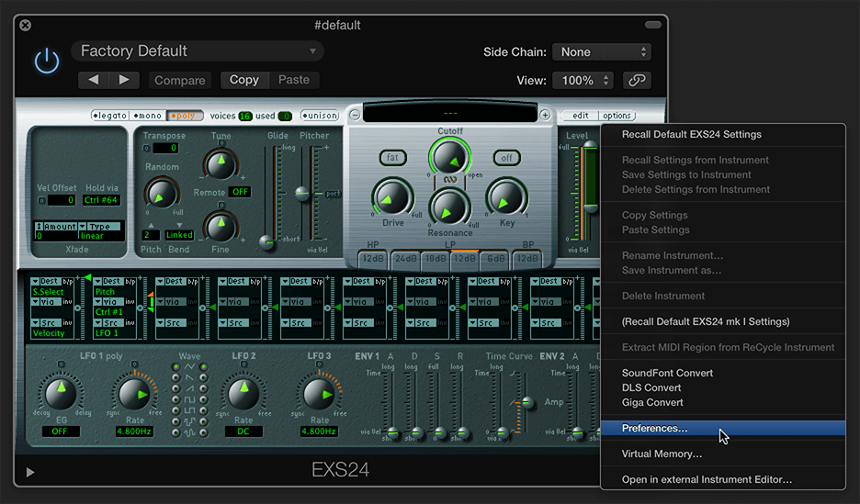The width and height of the screenshot is (860, 504).
Task: Adjust the Drive knob
Action: (392, 197)
